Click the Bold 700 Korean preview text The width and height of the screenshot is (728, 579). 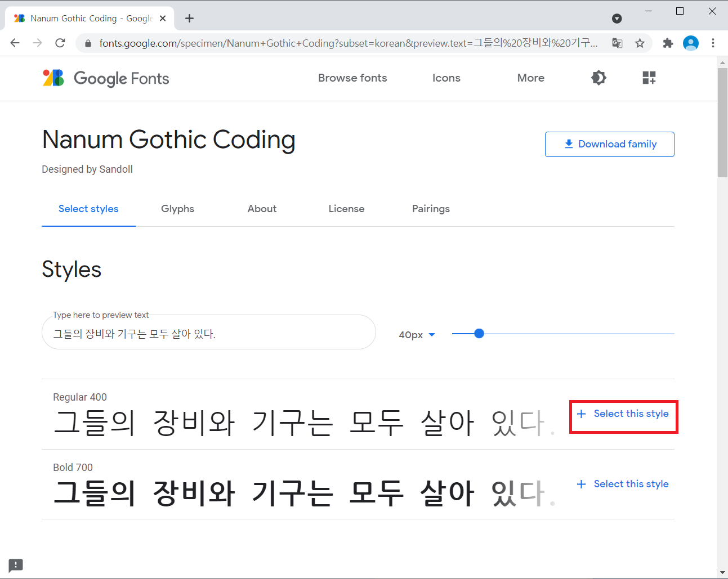tap(304, 493)
